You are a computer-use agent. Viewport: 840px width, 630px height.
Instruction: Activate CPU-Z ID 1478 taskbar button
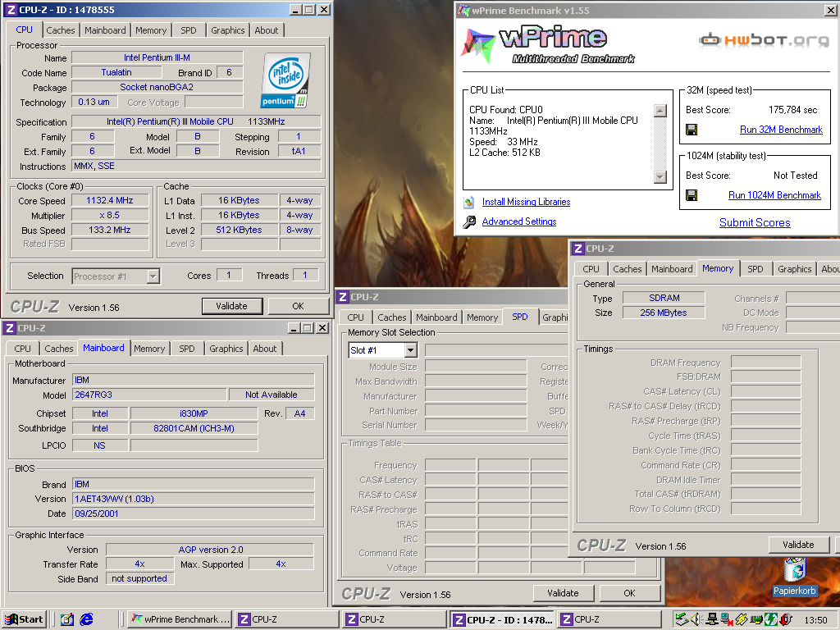502,619
